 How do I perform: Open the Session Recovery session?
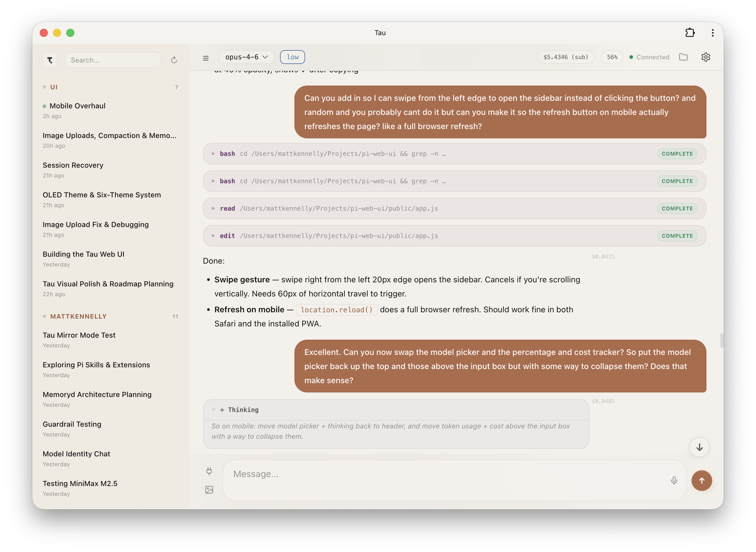tap(110, 170)
